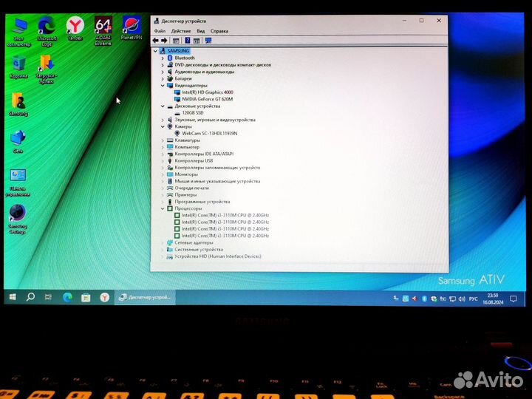Select NVIDIA GeForce GT 620M adapter
Image resolution: width=532 pixels, height=399 pixels.
point(207,99)
